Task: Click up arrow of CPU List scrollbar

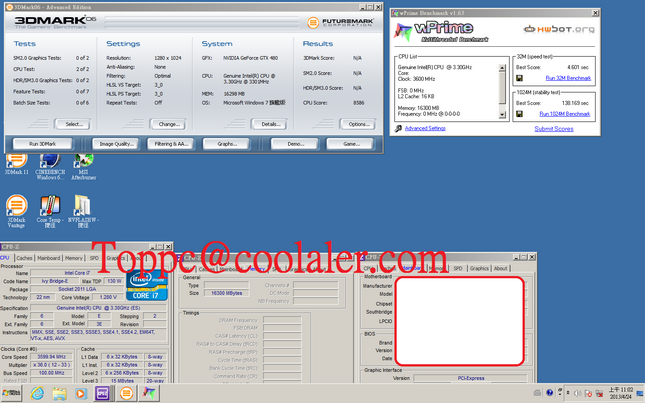Action: coord(502,67)
